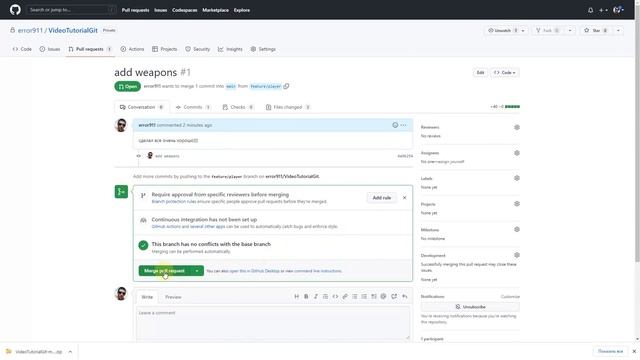The image size is (640, 360).
Task: Open the downloaded VideoTutorialGit zip options arrow
Action: coord(70,351)
